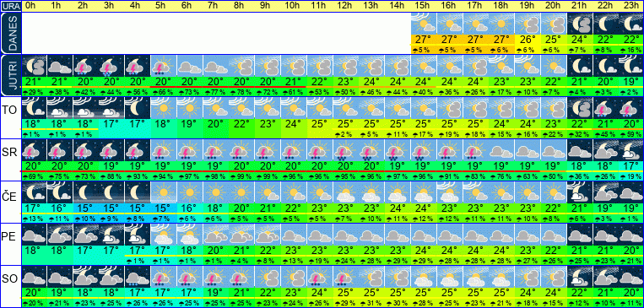Select the PE day row label

tap(8, 237)
